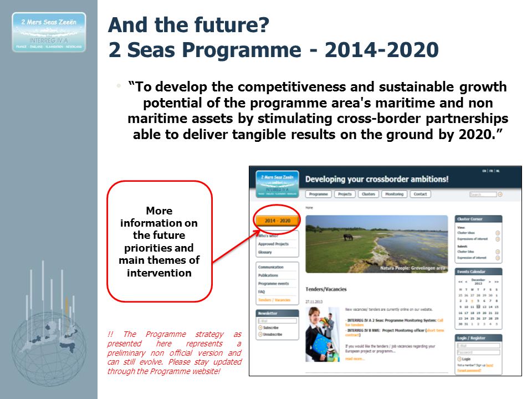532x399 pixels.
Task: Click the Unsubscribe arrow icon in Newsletter
Action: tap(260, 335)
